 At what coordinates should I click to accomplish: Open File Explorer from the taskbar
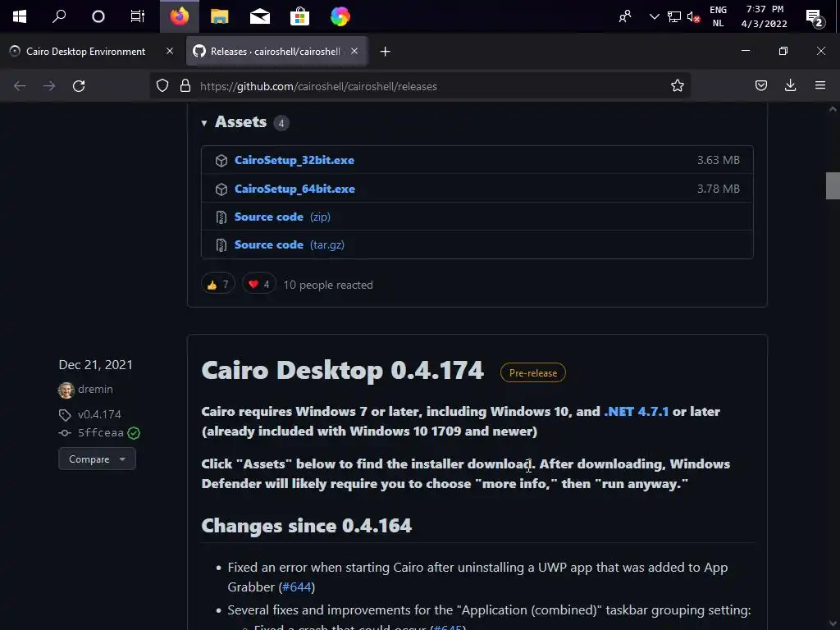[220, 16]
